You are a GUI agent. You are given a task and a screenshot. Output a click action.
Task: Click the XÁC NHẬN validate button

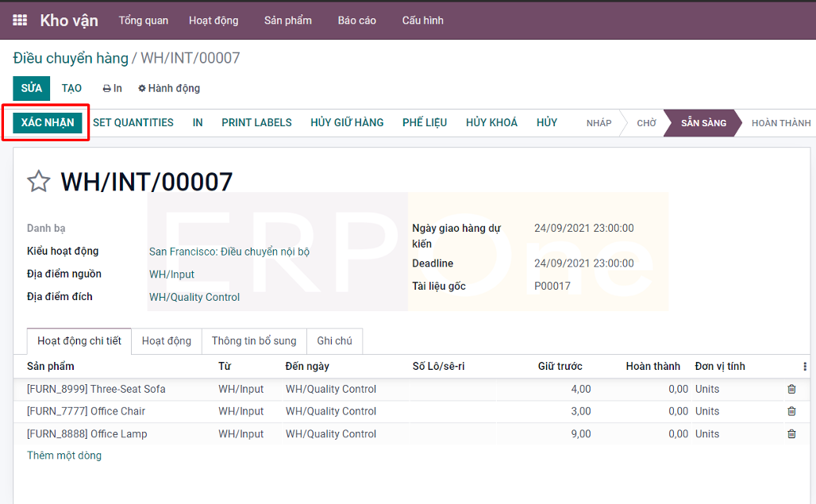tap(48, 123)
